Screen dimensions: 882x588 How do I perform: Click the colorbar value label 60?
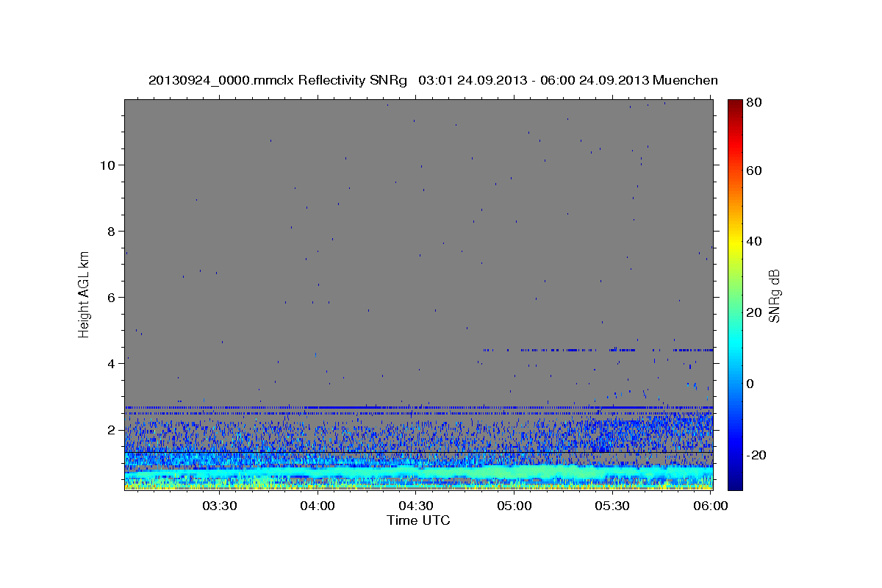(x=753, y=171)
